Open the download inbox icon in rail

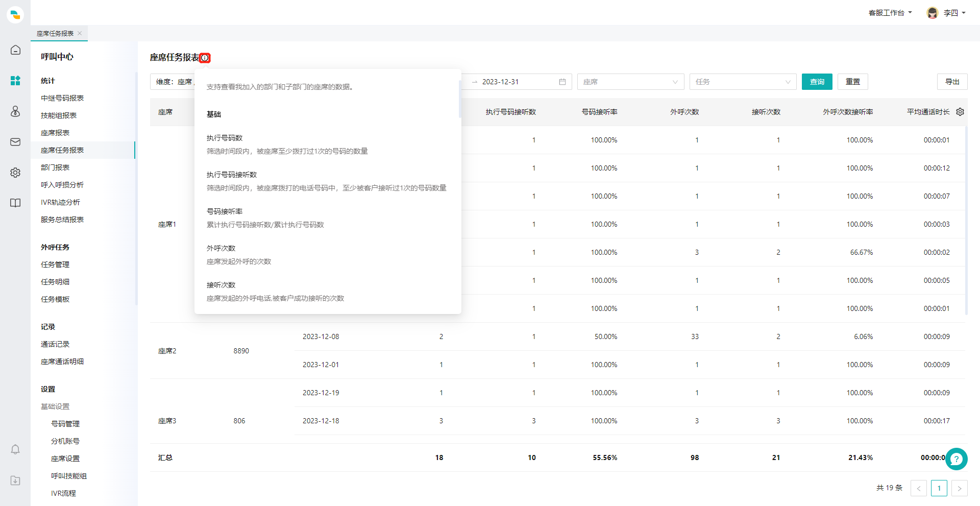coord(15,480)
